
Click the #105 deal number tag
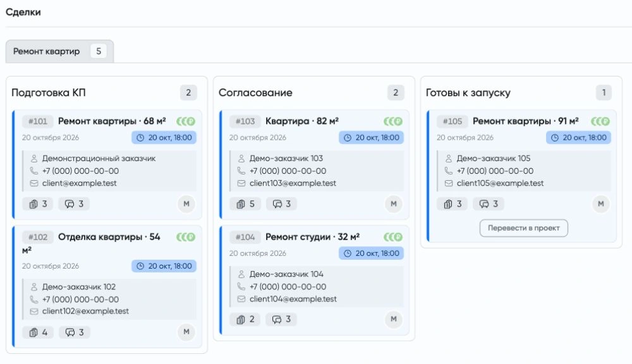(453, 121)
